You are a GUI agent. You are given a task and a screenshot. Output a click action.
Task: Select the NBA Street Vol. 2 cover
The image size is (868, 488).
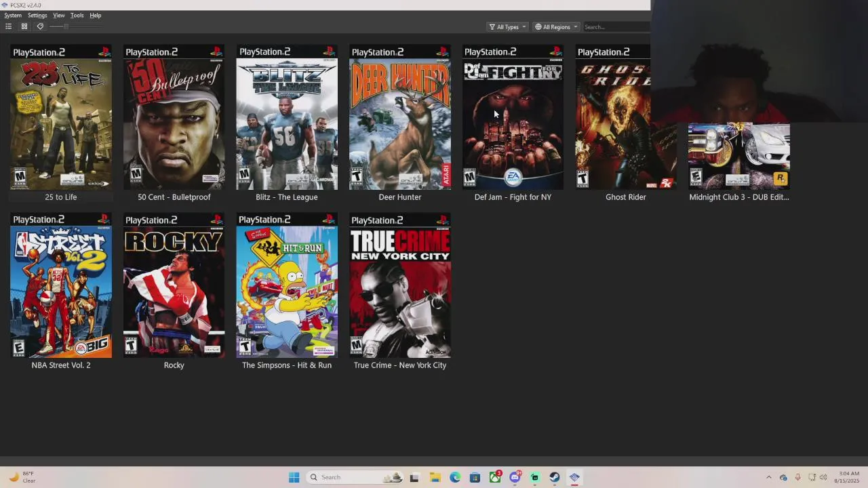(61, 285)
